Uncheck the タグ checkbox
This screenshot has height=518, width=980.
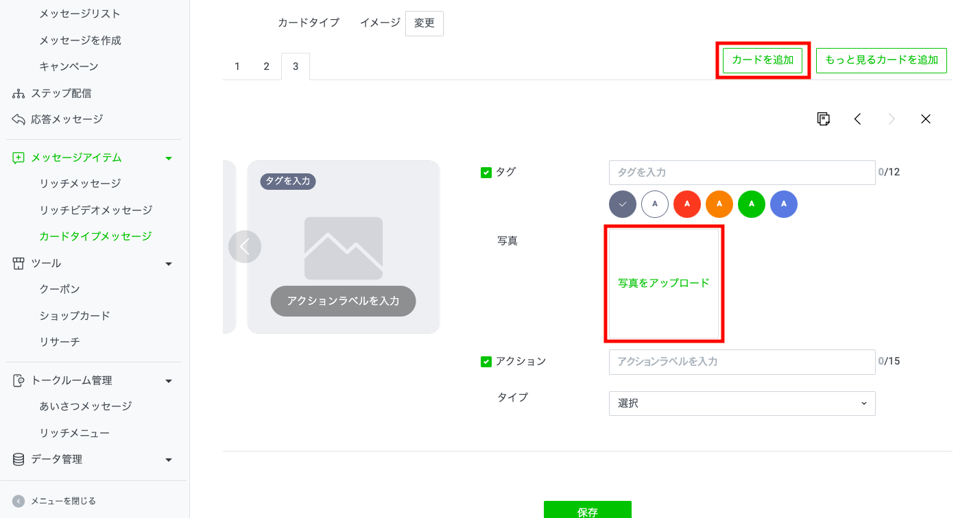[x=486, y=173]
